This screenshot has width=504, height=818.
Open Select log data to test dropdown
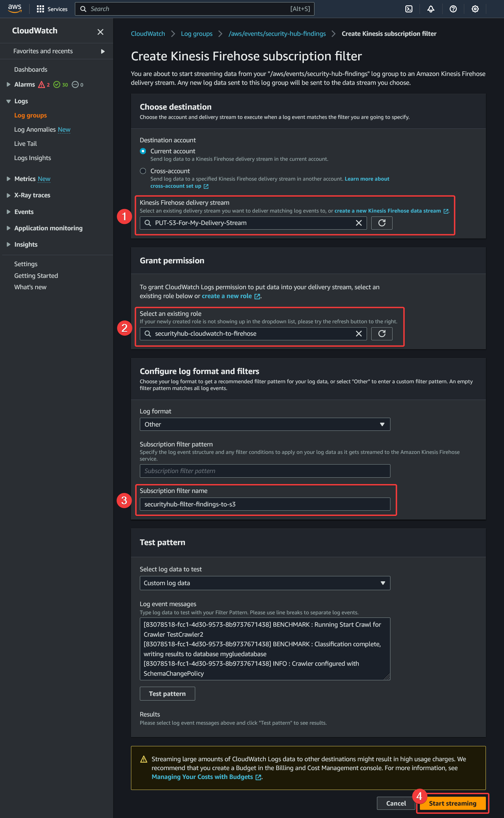point(265,583)
